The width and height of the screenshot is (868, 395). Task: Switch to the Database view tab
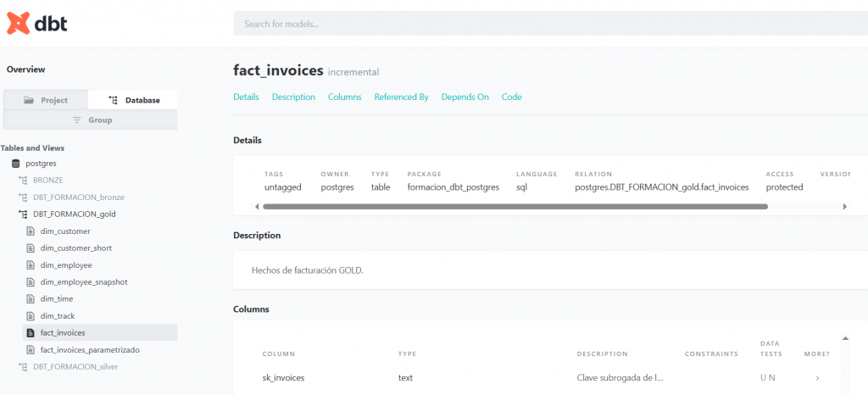[x=133, y=100]
